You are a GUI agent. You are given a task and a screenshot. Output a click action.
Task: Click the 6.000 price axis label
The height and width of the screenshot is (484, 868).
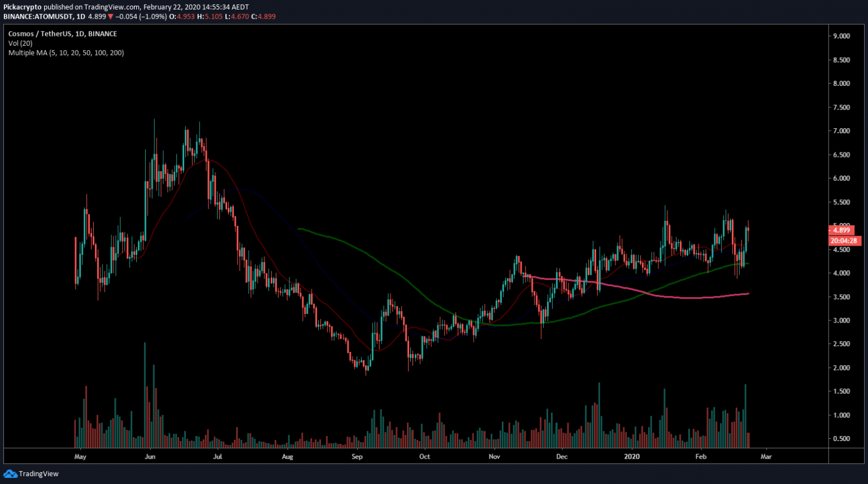pos(841,178)
